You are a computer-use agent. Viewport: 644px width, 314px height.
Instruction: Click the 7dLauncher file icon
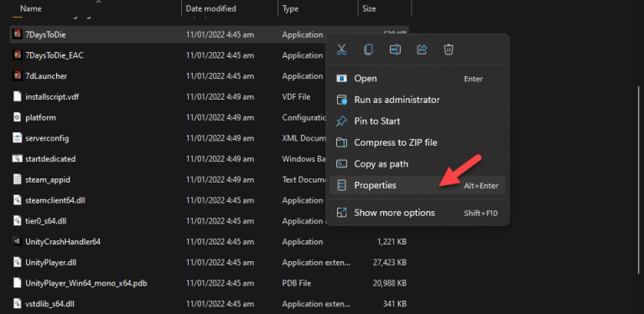coord(18,76)
